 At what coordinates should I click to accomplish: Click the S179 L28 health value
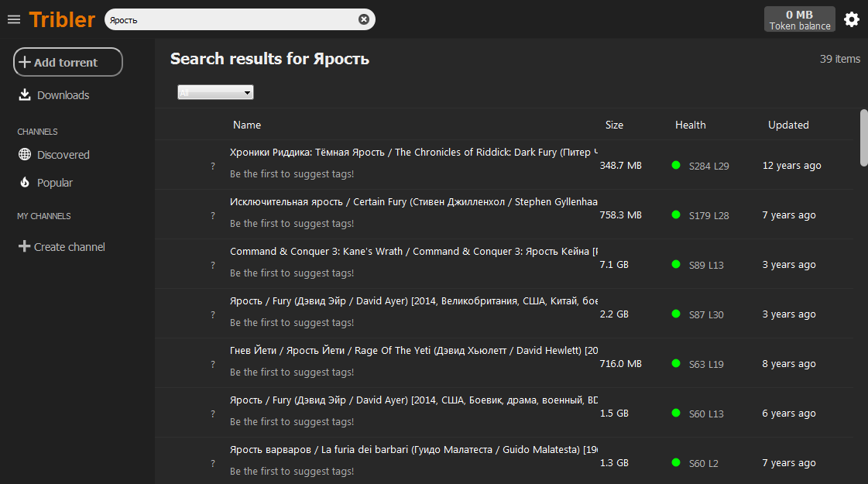(x=708, y=216)
